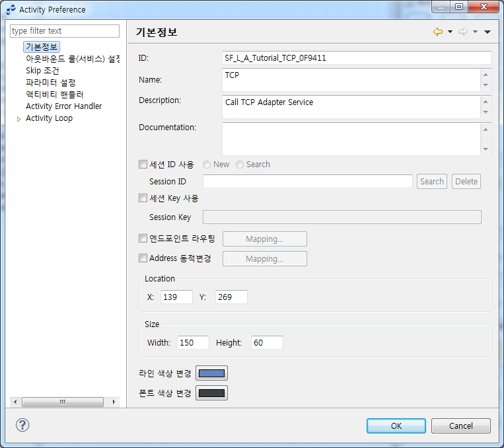The width and height of the screenshot is (504, 448).
Task: Select the New radio button
Action: coord(207,165)
